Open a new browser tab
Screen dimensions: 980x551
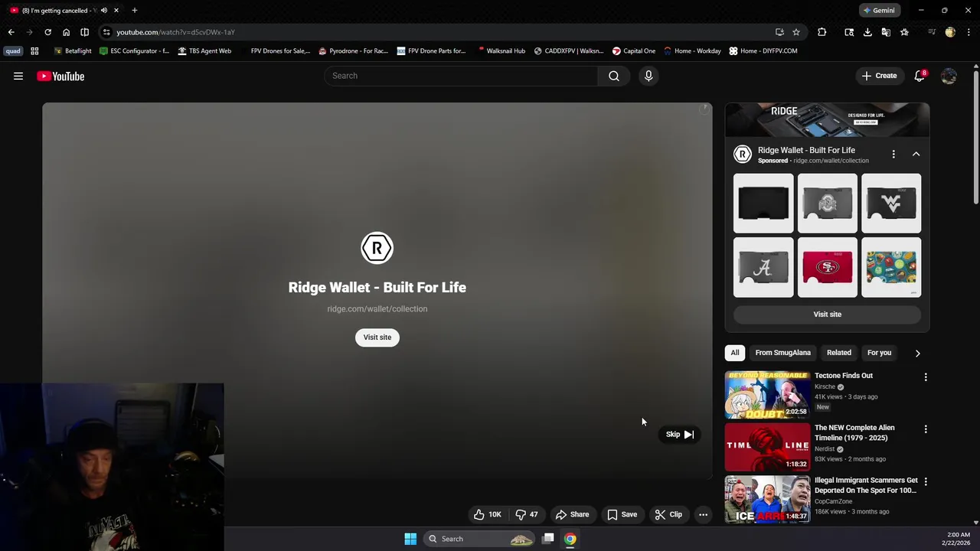135,11
